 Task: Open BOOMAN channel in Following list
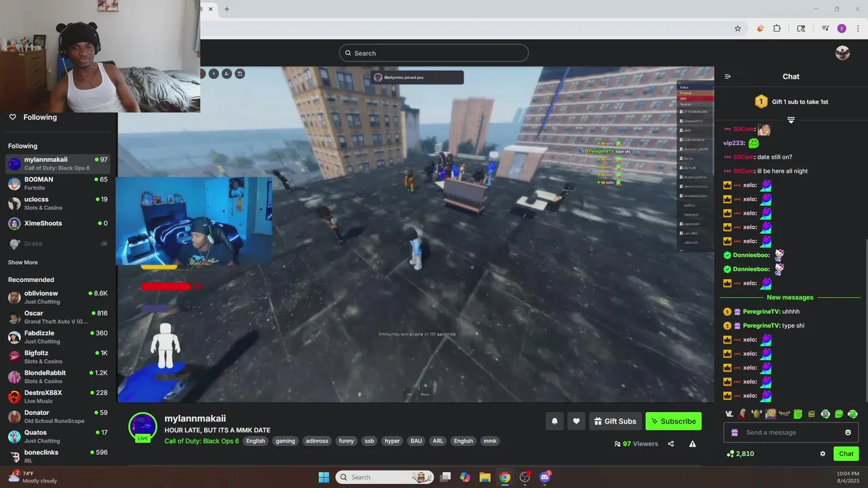coord(58,184)
